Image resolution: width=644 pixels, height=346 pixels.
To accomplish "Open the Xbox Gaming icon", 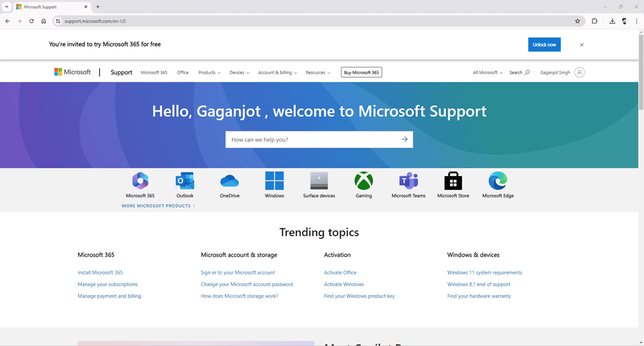I will pos(364,181).
